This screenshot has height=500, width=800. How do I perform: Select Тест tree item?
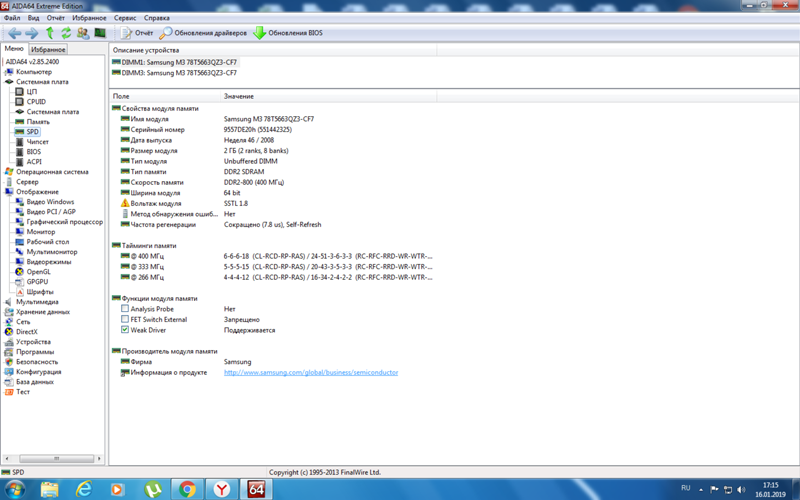click(23, 392)
